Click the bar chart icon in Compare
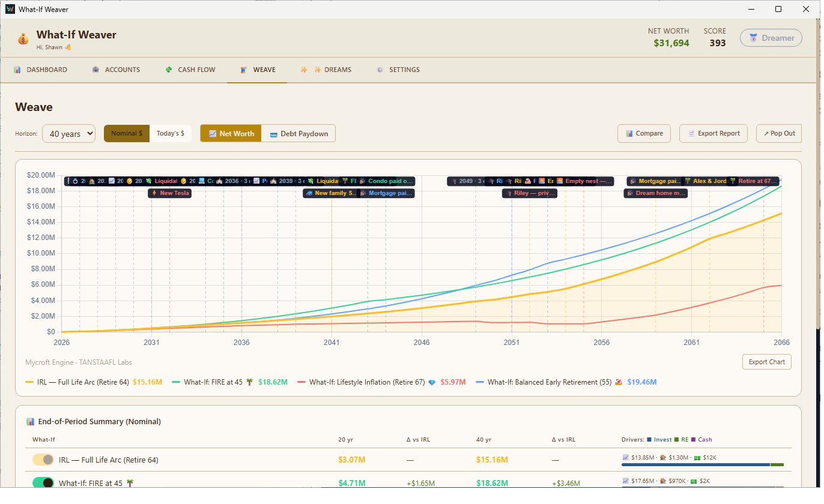This screenshot has height=504, width=824. tap(630, 133)
